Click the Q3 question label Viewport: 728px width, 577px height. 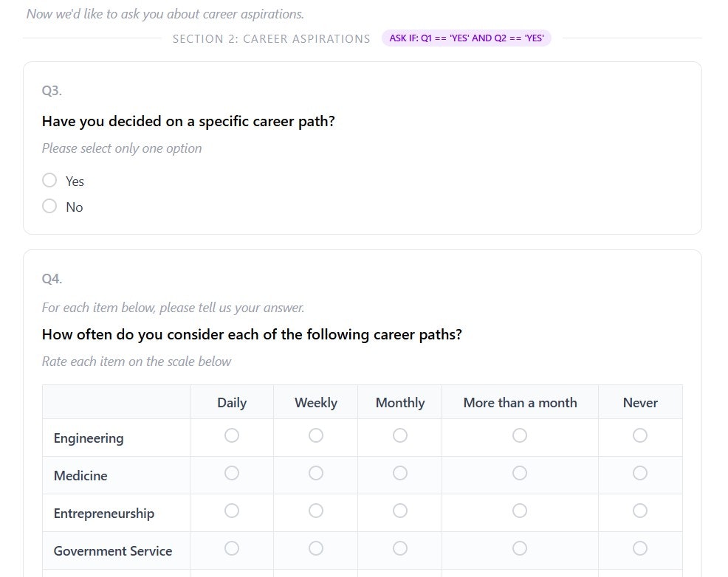(x=52, y=90)
